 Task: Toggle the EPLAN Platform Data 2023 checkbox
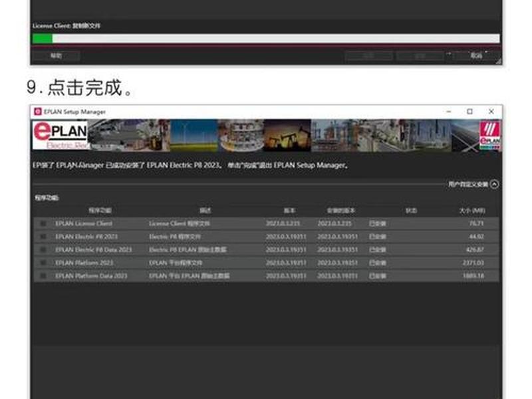click(43, 276)
